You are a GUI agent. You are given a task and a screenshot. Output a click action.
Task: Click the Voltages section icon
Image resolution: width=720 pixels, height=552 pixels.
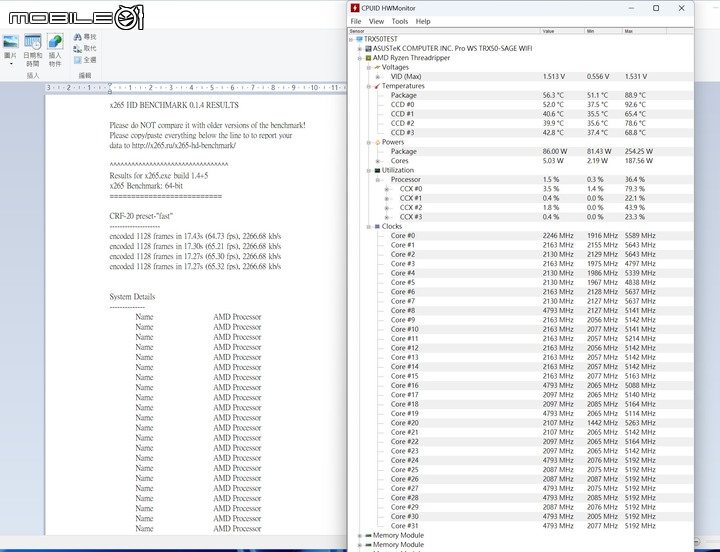coord(377,67)
